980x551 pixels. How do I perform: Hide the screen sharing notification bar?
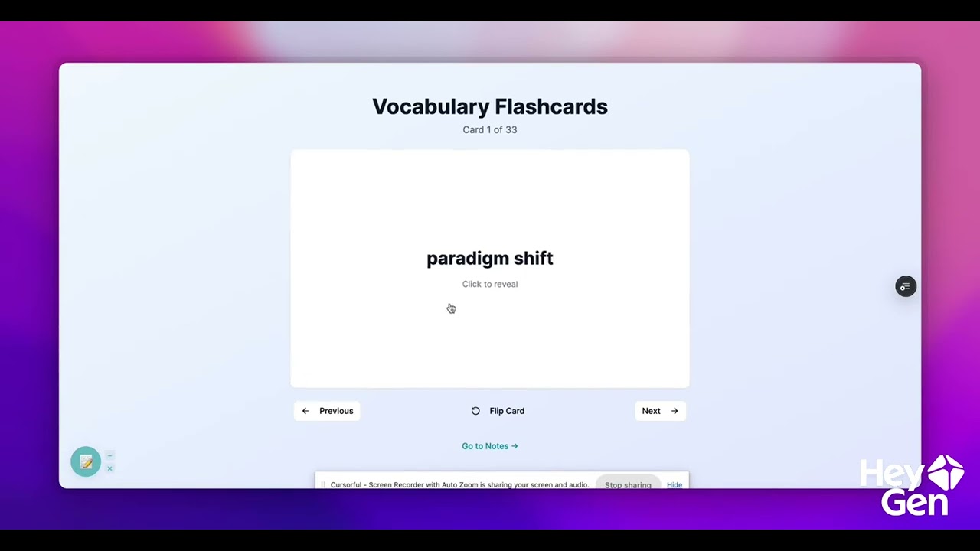(x=675, y=484)
